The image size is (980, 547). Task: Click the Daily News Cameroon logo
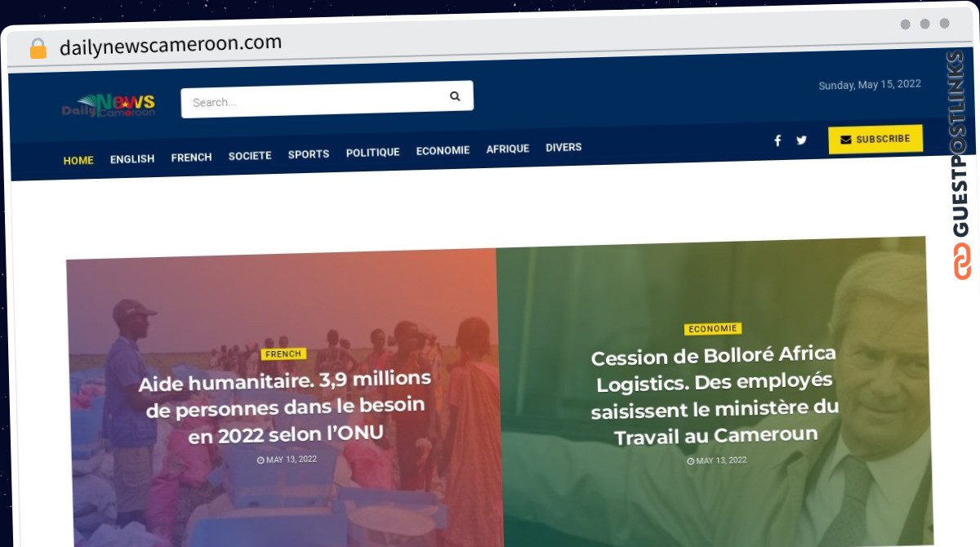109,105
